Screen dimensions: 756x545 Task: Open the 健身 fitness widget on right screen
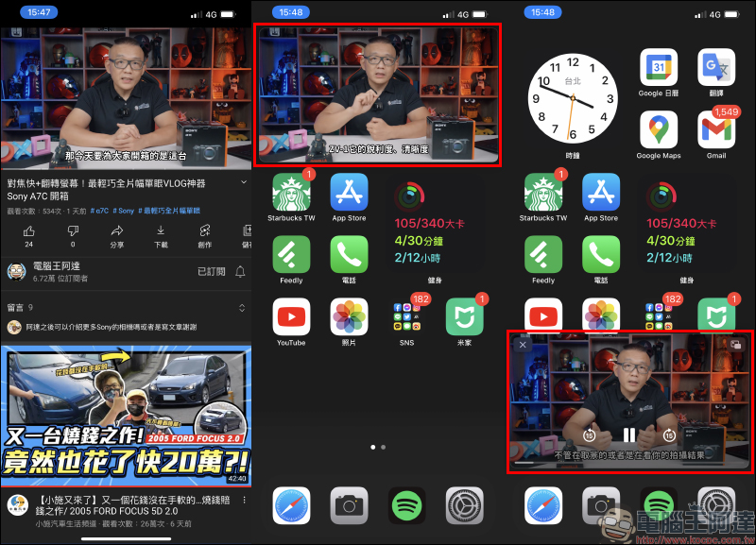[688, 224]
